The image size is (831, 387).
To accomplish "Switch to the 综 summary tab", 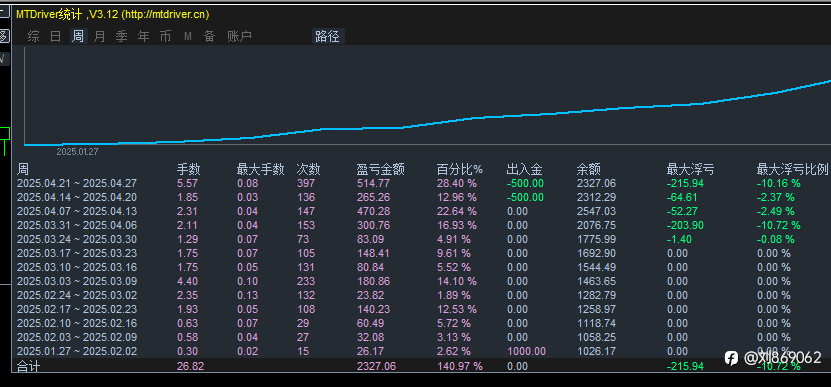I will point(33,37).
